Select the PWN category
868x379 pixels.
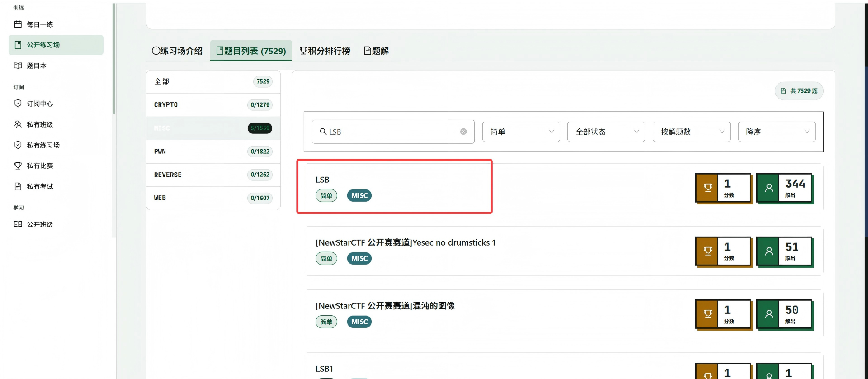click(213, 152)
